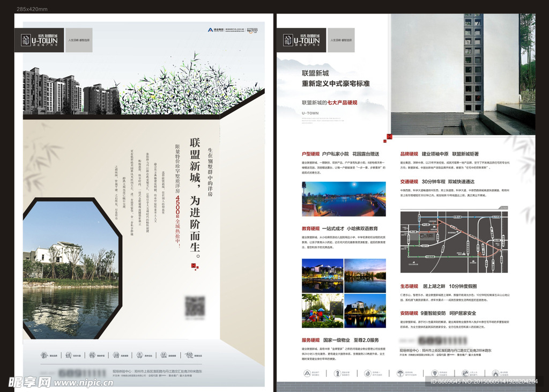549x392 pixels.
Task: Select the 交通硬规 heading
Action: click(409, 181)
